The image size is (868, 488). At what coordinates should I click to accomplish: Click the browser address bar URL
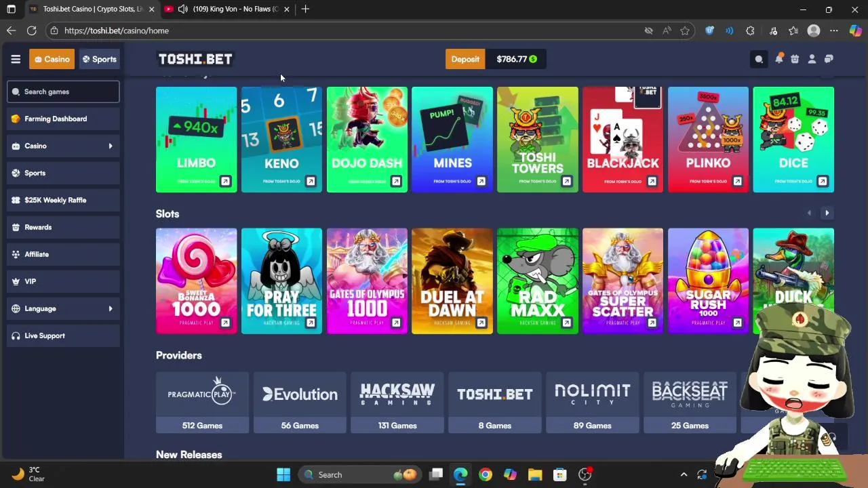117,30
